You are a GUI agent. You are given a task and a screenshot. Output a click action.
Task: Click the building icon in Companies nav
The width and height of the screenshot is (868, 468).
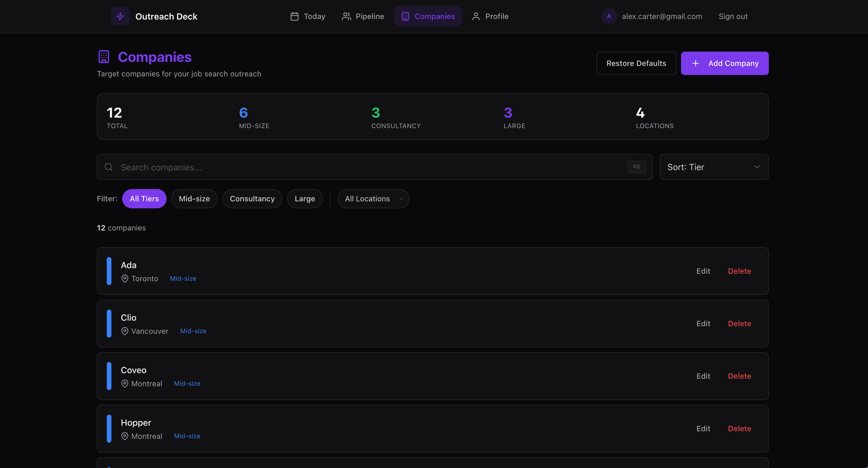pos(405,16)
